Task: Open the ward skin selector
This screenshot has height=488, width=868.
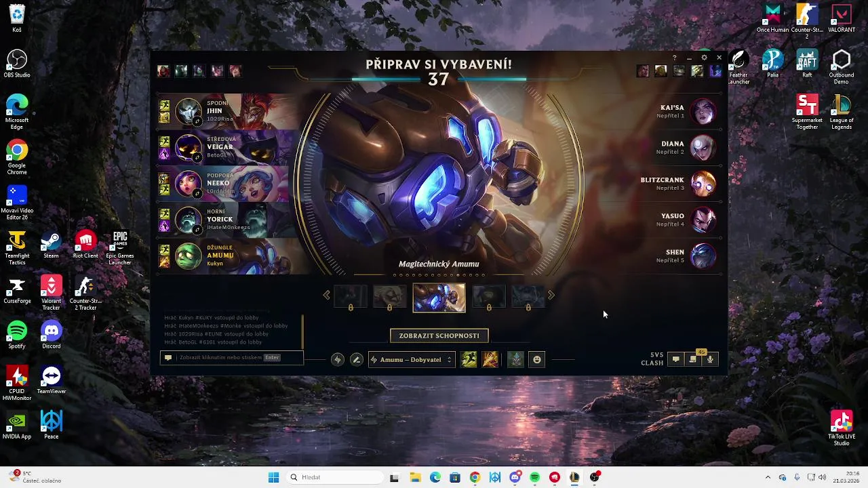Action: [515, 359]
